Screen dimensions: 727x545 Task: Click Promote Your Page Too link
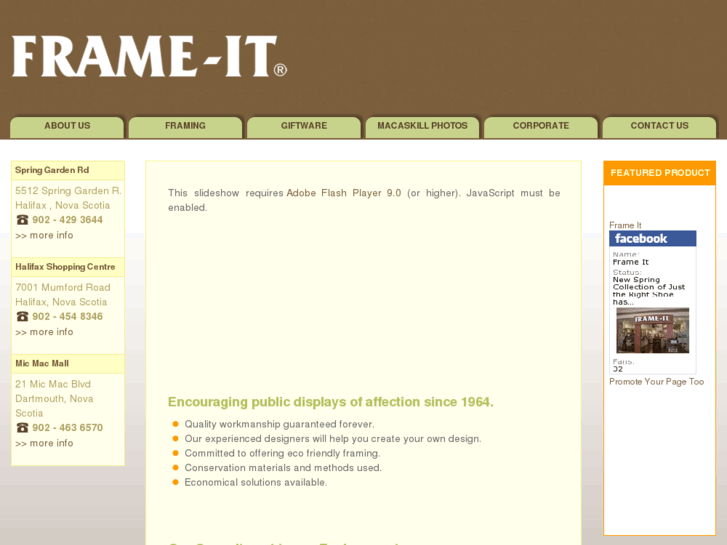[657, 382]
